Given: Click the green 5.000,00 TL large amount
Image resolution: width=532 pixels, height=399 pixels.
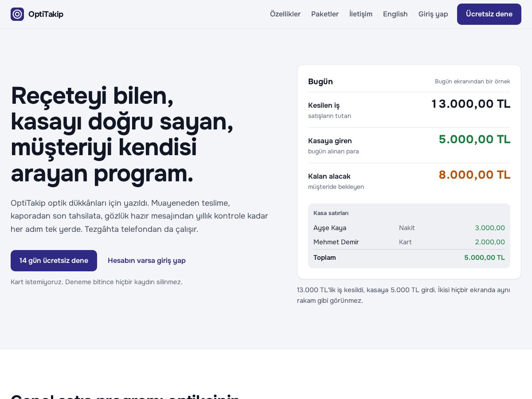Looking at the screenshot, I should point(474,139).
